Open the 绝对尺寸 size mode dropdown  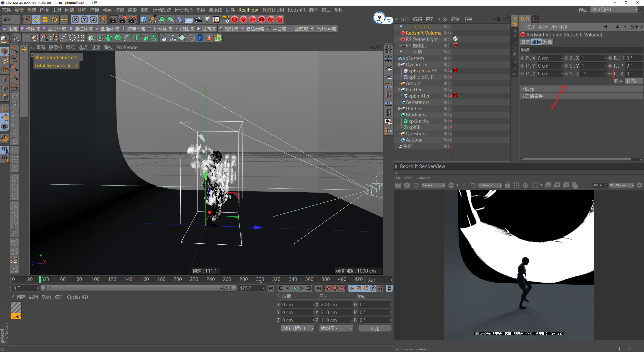click(x=336, y=328)
